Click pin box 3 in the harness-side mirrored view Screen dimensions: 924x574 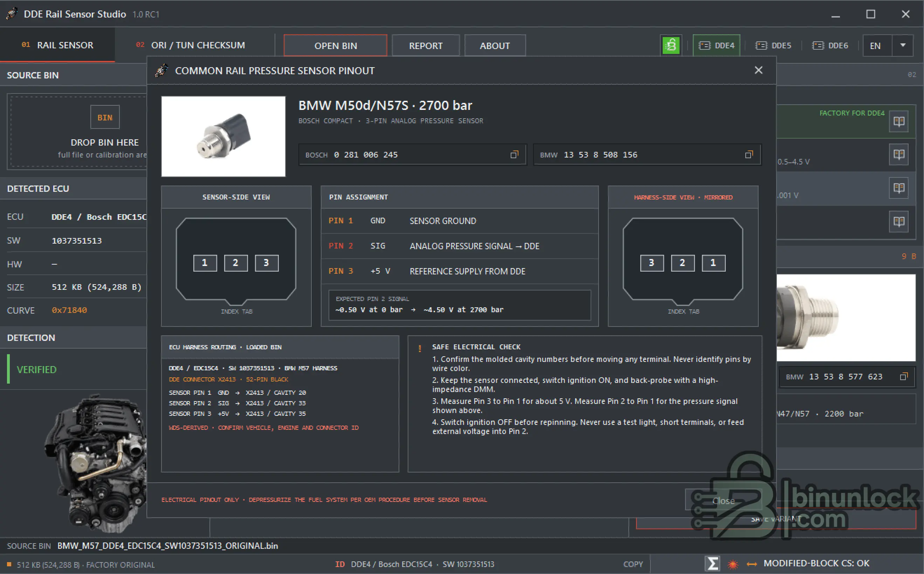652,263
